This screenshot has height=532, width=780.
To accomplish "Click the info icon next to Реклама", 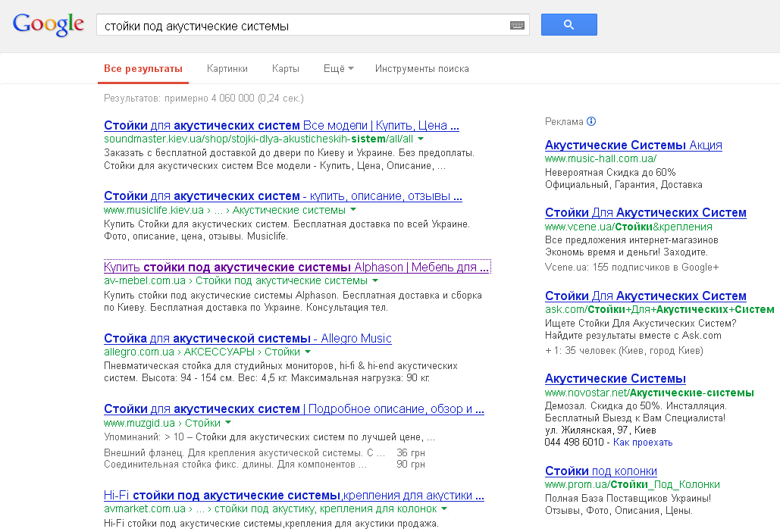I will coord(591,121).
